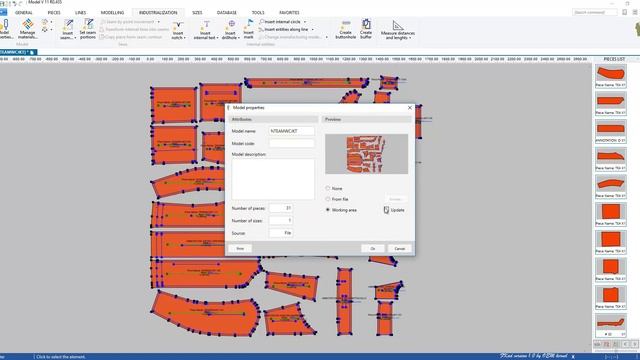Select the Insert mark flag tool
Viewport: 640px width, 360px height.
click(249, 29)
